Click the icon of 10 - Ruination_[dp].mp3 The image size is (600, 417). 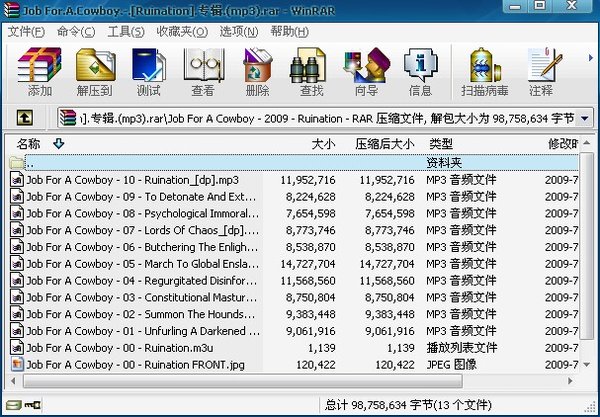tap(17, 180)
